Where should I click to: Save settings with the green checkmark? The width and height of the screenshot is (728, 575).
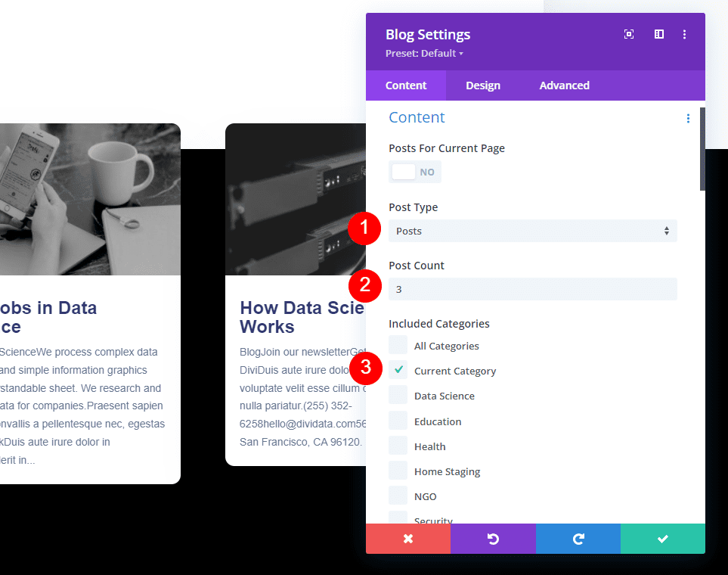[x=662, y=539]
